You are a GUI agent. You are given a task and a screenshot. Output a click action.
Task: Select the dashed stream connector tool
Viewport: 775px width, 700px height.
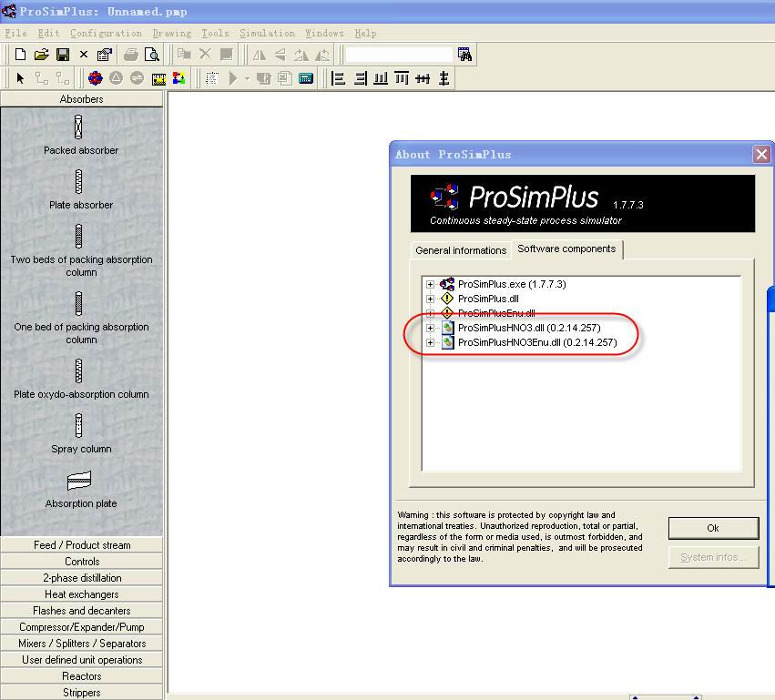(x=63, y=78)
